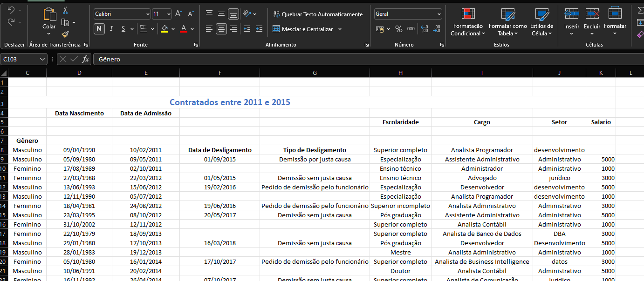Align text to middle of cell
This screenshot has height=281, width=644.
(221, 14)
